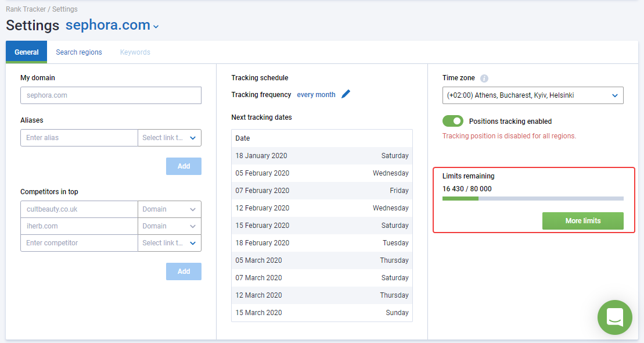Click the '16 430 / 80 000' limits value
This screenshot has height=343, width=644.
click(467, 189)
